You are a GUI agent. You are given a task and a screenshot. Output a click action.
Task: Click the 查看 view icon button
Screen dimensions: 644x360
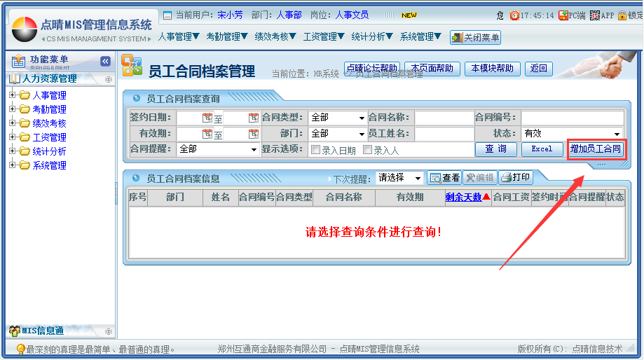pyautogui.click(x=444, y=178)
